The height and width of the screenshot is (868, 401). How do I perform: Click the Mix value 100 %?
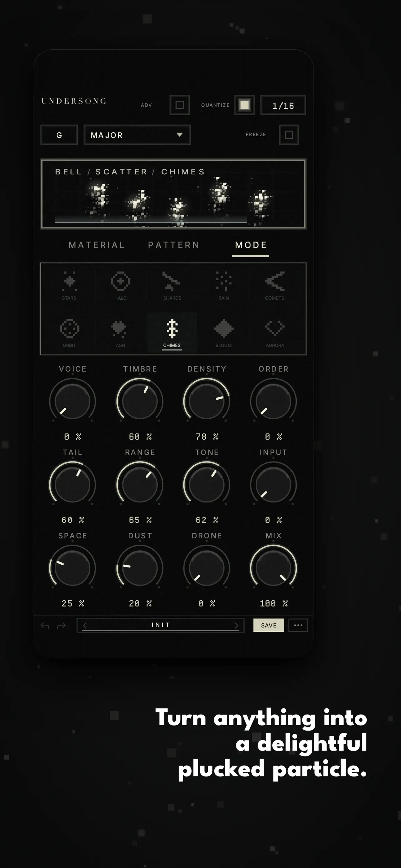274,603
